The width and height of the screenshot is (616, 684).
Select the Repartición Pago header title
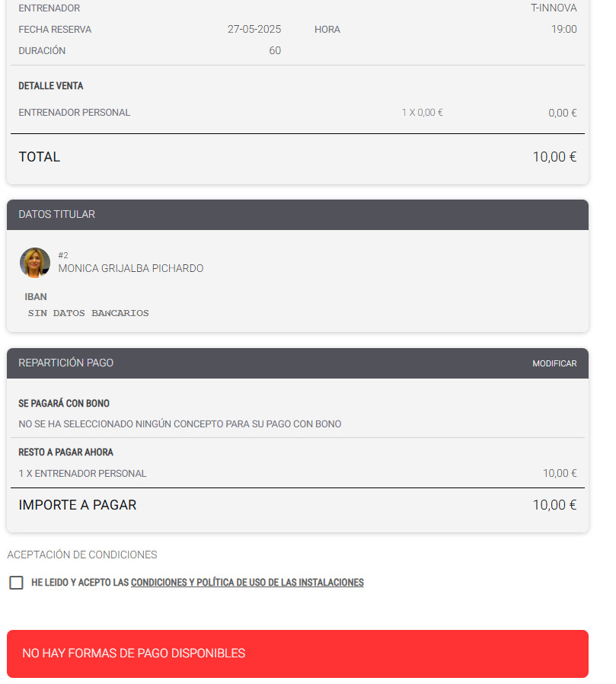click(65, 363)
